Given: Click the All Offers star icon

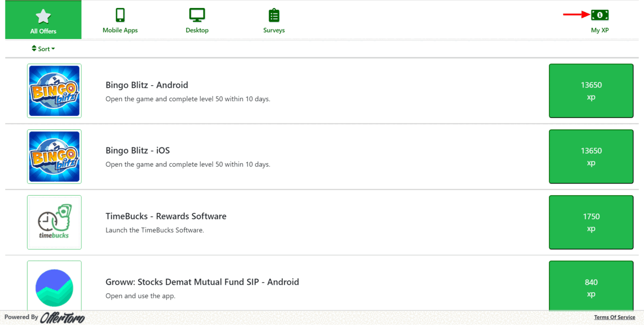Looking at the screenshot, I should [43, 16].
